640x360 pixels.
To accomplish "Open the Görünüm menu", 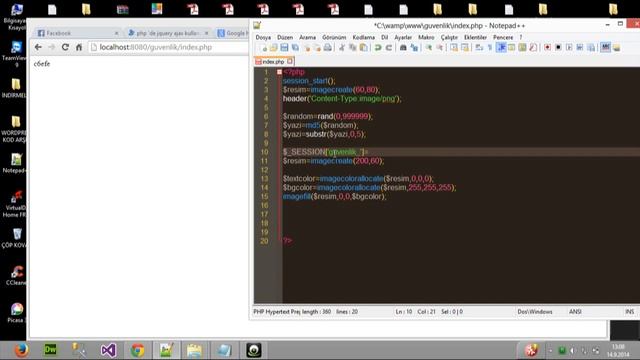I will coord(334,37).
